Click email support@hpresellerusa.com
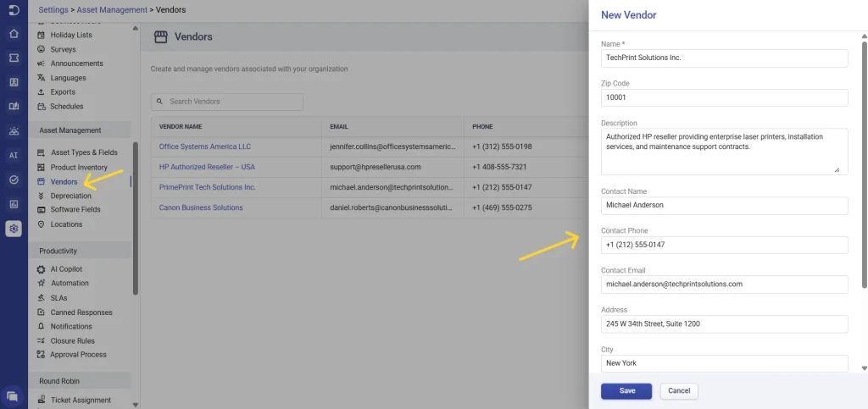The width and height of the screenshot is (868, 409). [x=376, y=166]
